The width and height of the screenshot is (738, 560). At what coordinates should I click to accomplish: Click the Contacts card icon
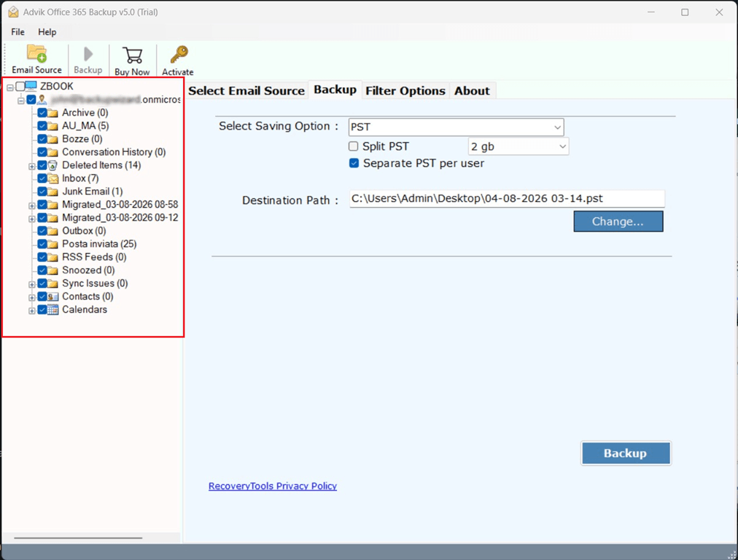tap(53, 297)
